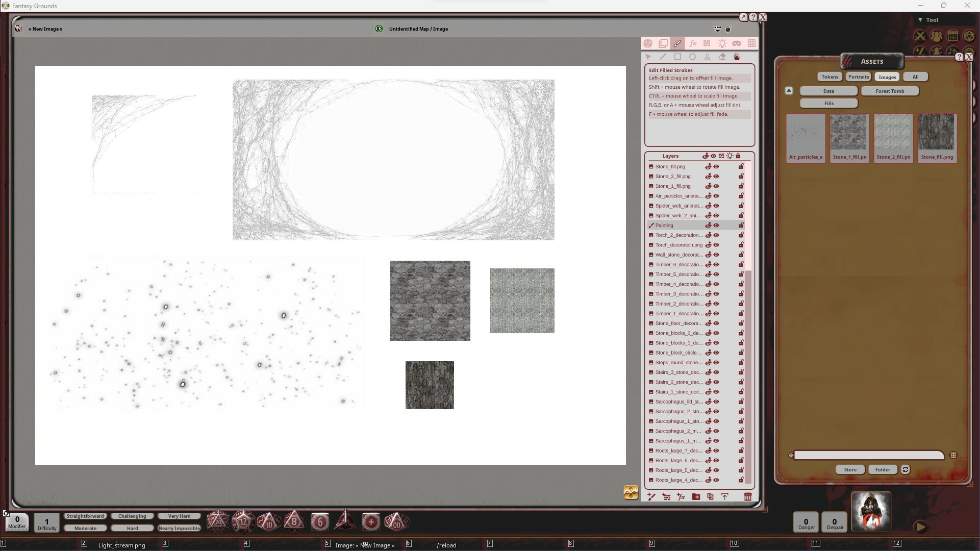This screenshot has height=551, width=980.
Task: Select the rectangle drawing tool
Action: [x=677, y=57]
